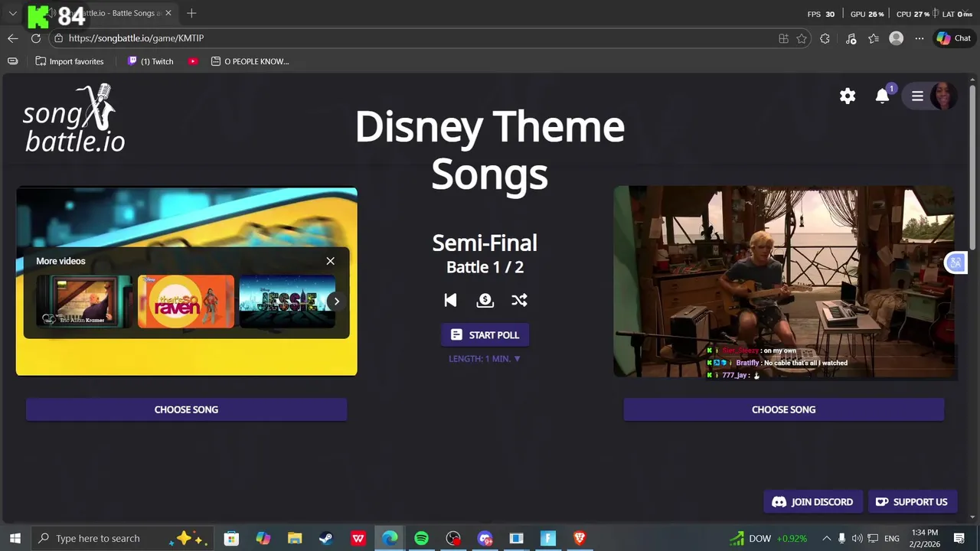Expand the tab actions menu dropdown
980x551 pixels.
[13, 13]
